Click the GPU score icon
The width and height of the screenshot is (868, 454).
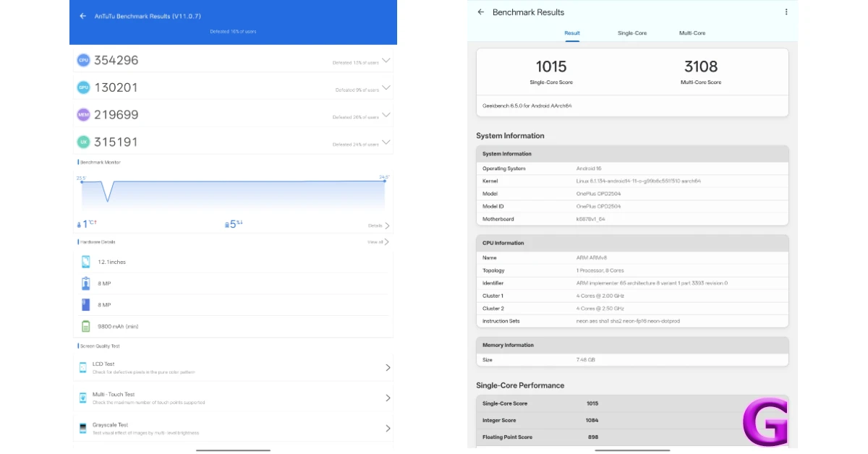83,87
